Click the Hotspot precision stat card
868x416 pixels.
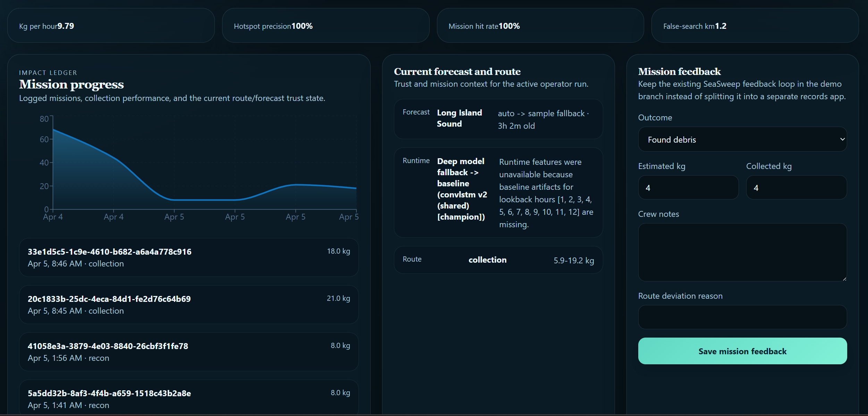coord(325,26)
